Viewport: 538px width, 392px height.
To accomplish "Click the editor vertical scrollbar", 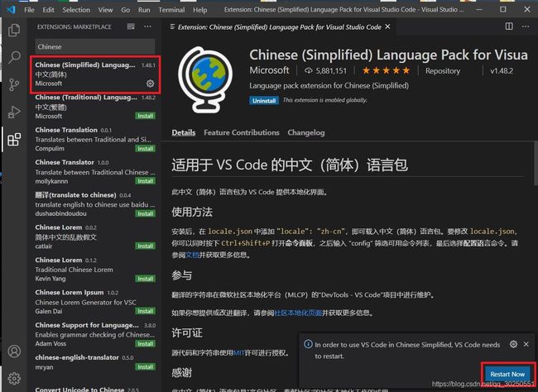I will click(536, 163).
